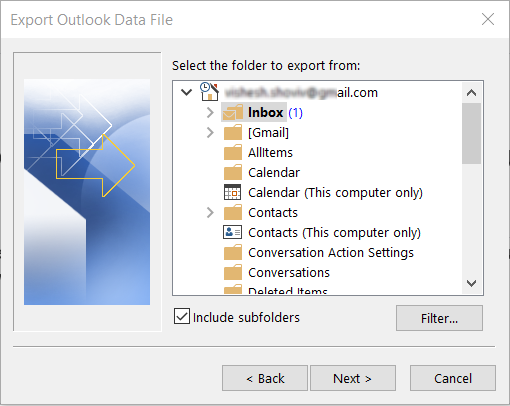This screenshot has width=510, height=406.
Task: Click the [Gmail] folder icon
Action: tap(233, 132)
